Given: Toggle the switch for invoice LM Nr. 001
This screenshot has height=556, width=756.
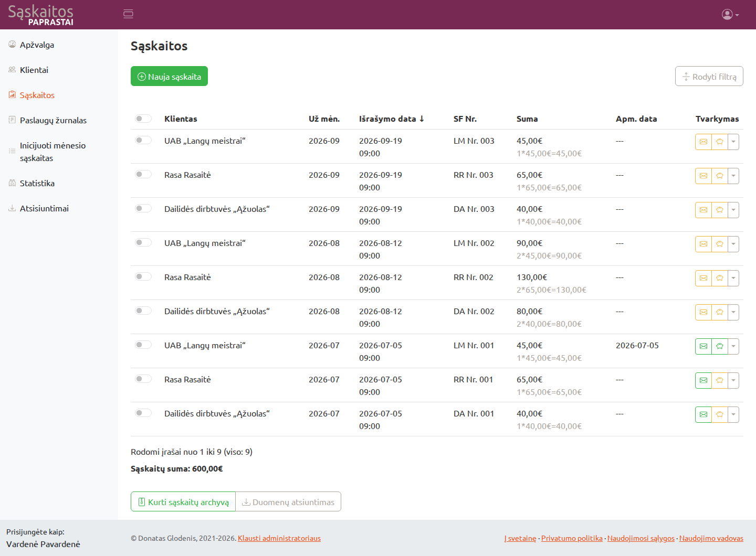Looking at the screenshot, I should pyautogui.click(x=143, y=345).
